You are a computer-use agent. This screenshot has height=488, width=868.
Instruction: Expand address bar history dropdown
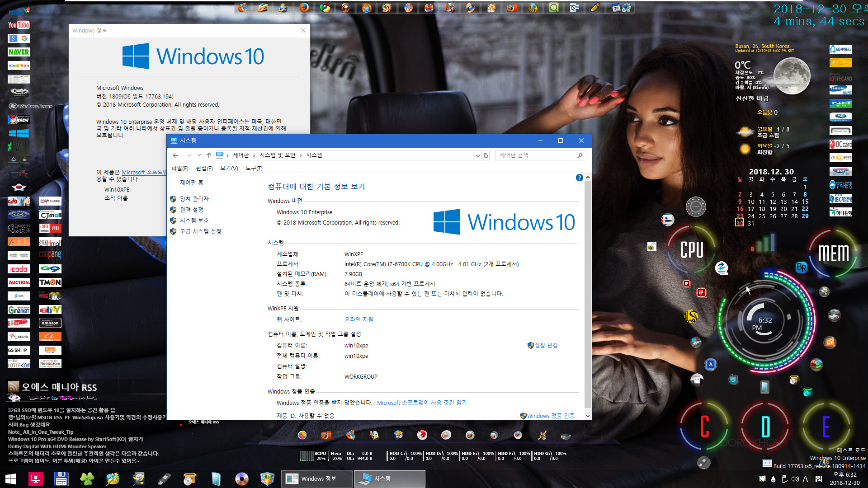(x=478, y=155)
